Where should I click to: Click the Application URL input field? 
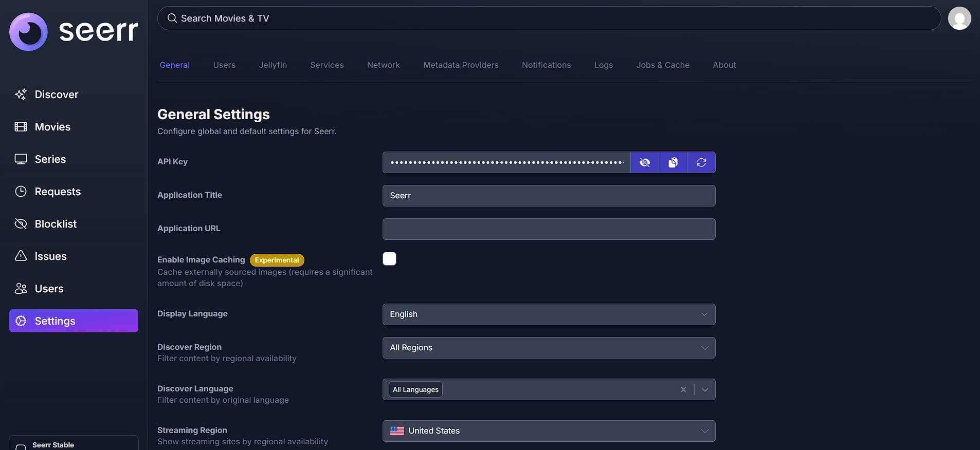[x=549, y=229]
